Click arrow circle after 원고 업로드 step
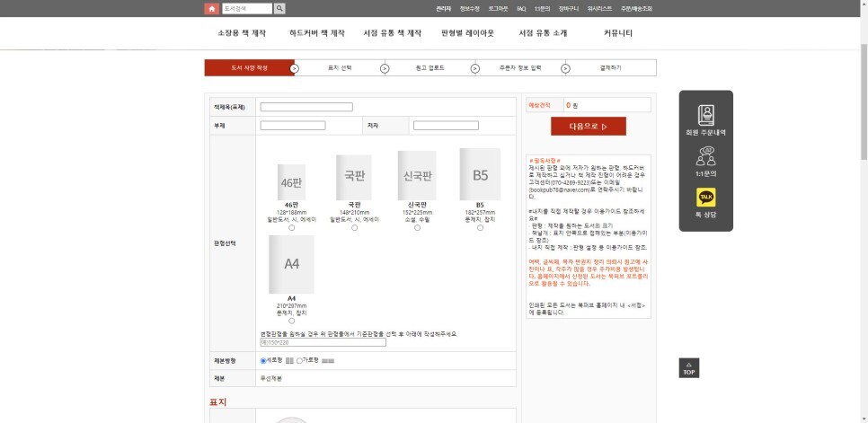Image resolution: width=868 pixels, height=423 pixels. pyautogui.click(x=475, y=68)
